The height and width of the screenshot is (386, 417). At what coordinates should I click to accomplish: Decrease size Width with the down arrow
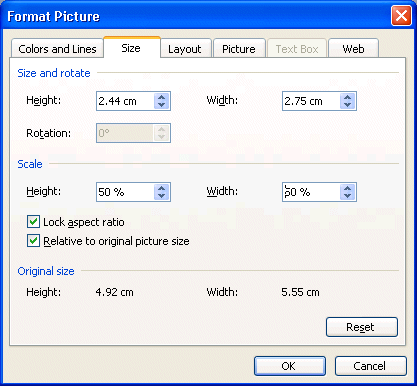tap(348, 105)
